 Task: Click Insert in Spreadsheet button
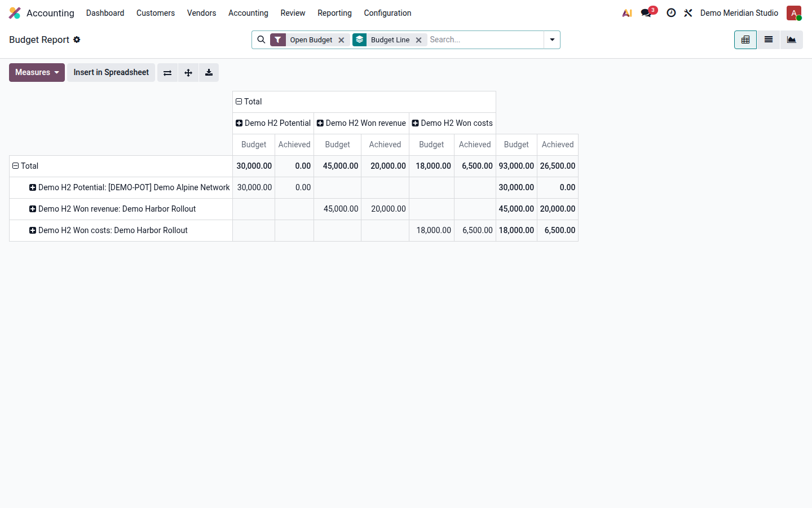point(111,72)
